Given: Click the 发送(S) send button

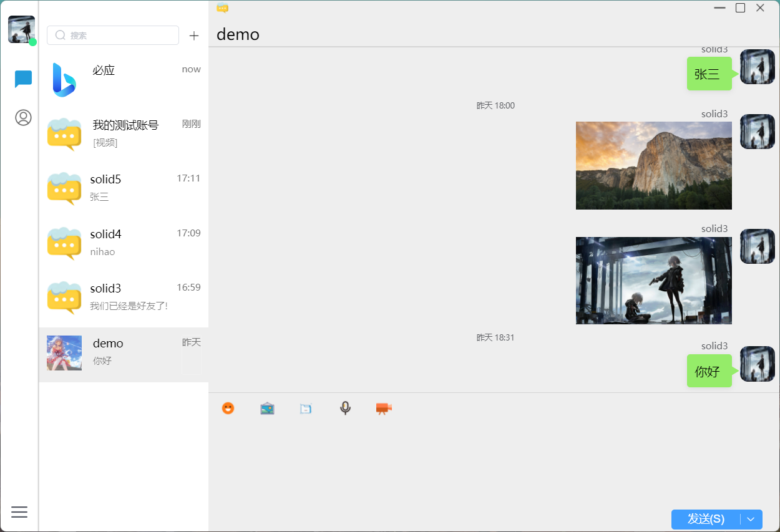Looking at the screenshot, I should pos(706,519).
